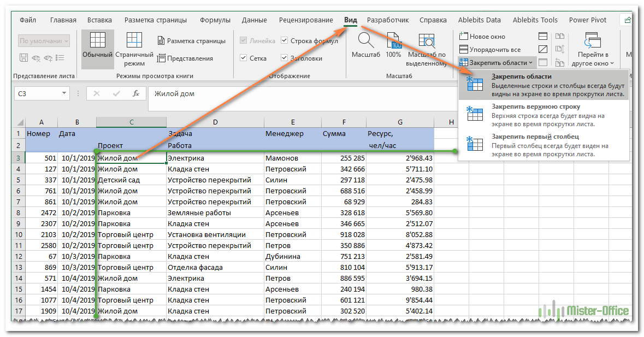Click the Reset Window Position icon
The width and height of the screenshot is (644, 337).
tap(559, 62)
